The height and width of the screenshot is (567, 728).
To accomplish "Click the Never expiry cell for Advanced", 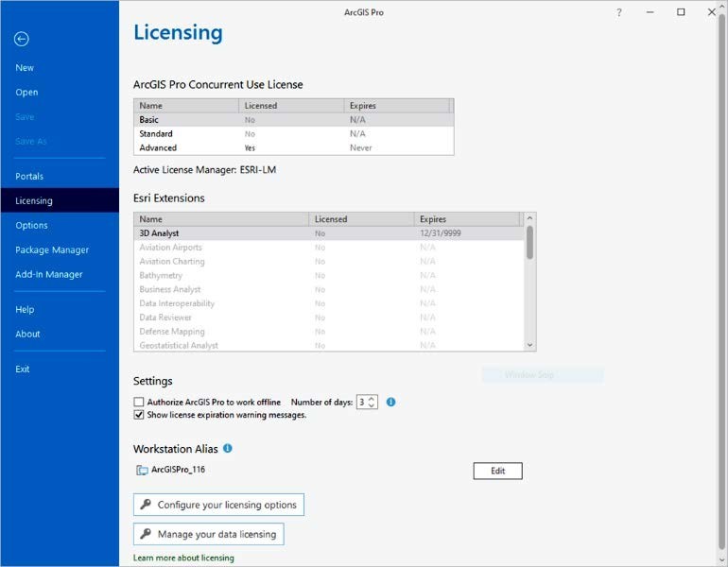I will pos(361,148).
